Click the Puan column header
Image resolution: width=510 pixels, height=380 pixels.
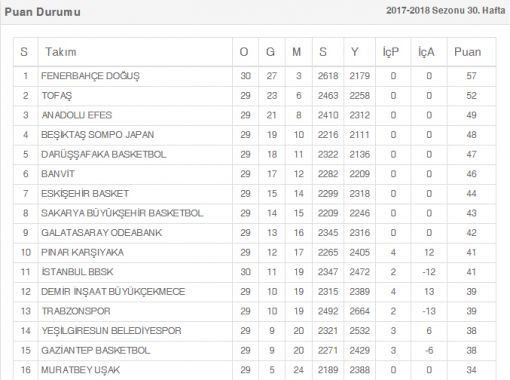click(467, 52)
